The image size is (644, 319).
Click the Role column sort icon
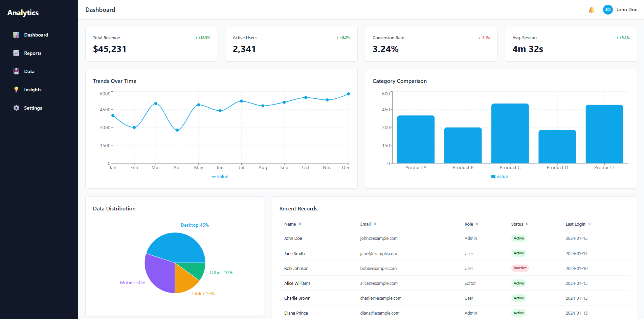click(477, 224)
